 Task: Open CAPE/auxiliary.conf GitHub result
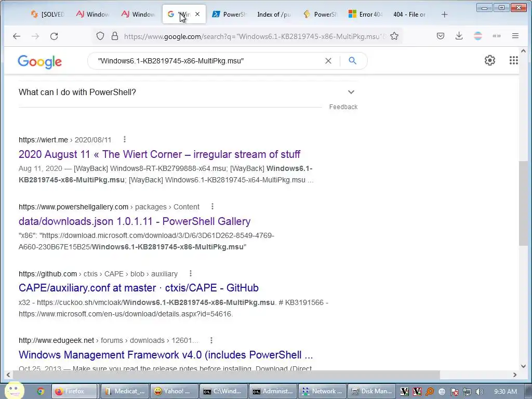point(138,288)
